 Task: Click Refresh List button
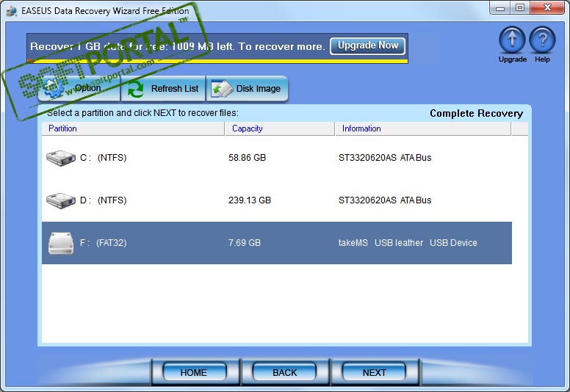point(163,88)
